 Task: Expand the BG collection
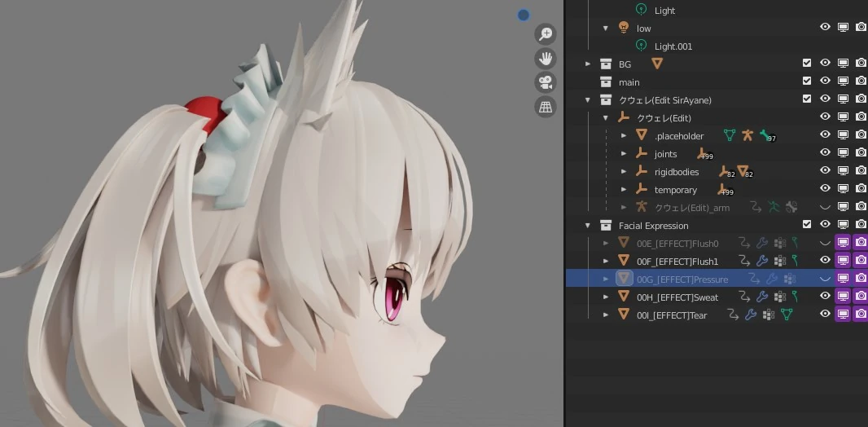click(588, 64)
